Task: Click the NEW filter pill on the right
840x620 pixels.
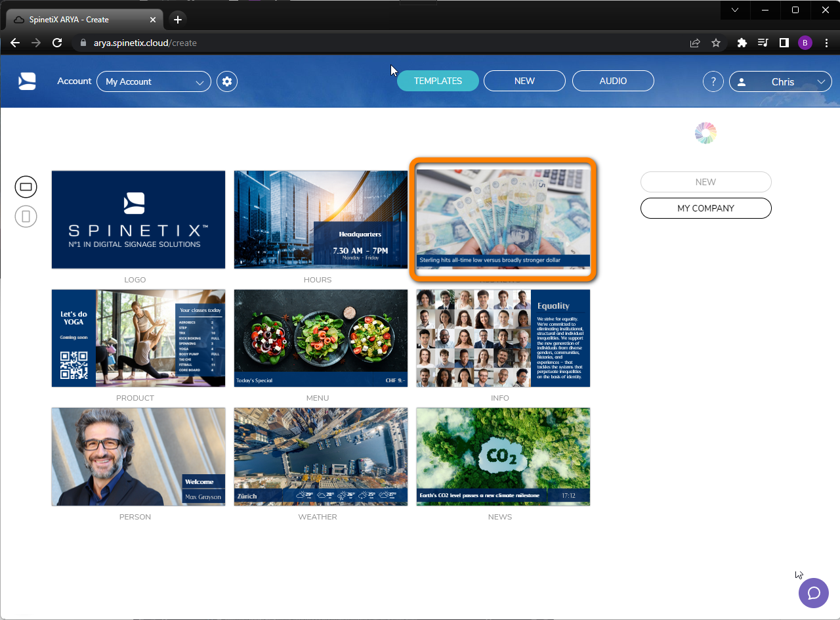Action: tap(705, 182)
